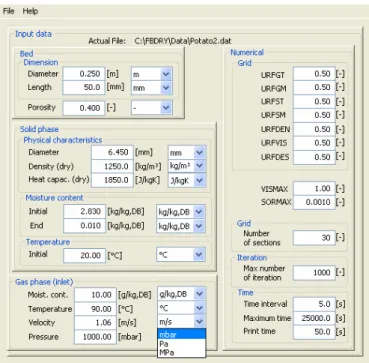Edit the URFGT field
Image resolution: width=369 pixels, height=363 pixels.
coord(314,74)
